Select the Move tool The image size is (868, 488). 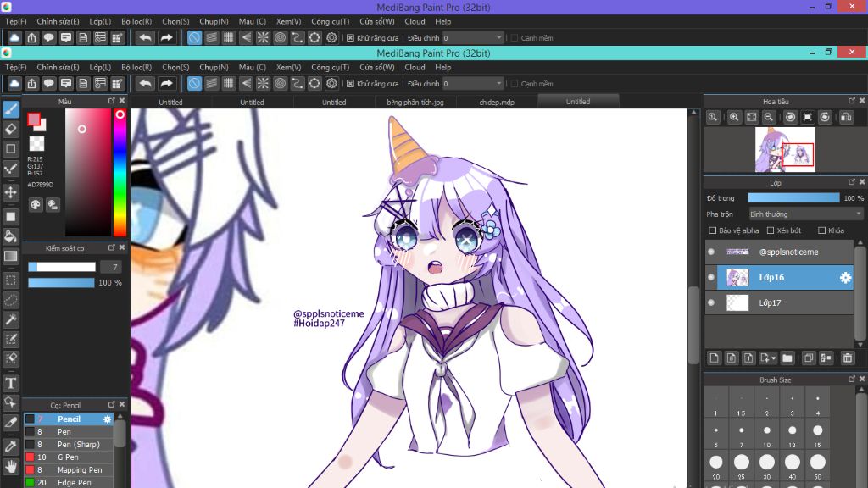coord(10,192)
